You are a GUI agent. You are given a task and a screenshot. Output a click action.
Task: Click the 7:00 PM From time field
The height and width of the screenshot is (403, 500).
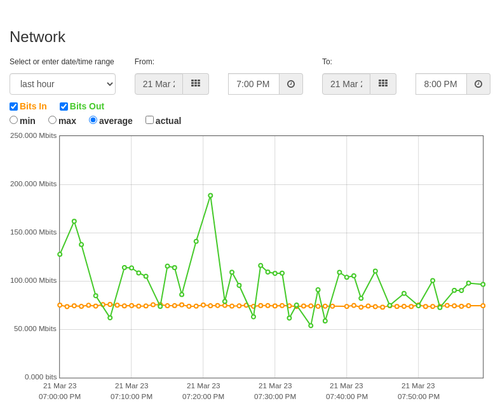point(254,84)
